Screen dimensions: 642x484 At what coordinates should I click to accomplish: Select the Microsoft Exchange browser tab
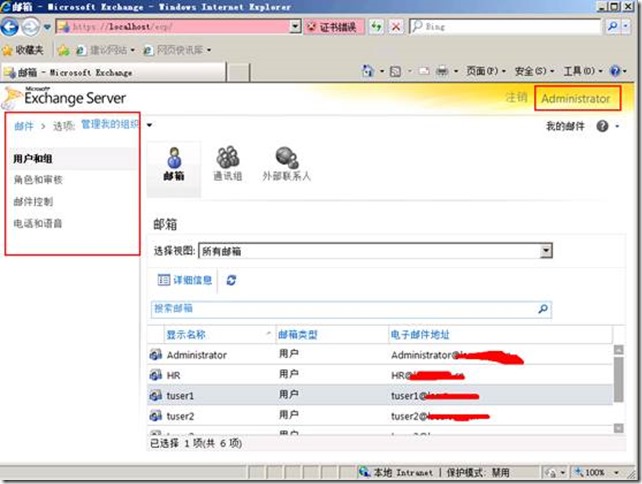(113, 72)
